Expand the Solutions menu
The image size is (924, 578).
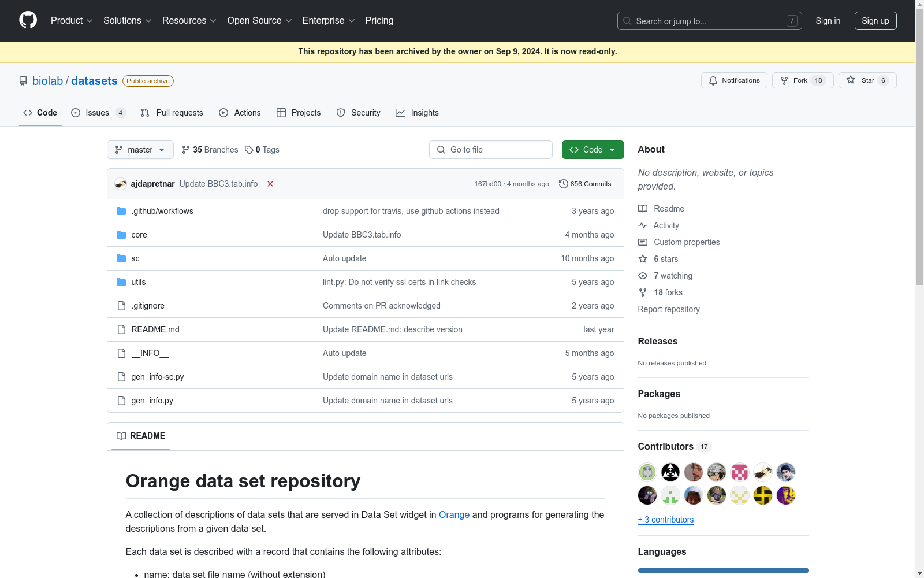coord(128,20)
